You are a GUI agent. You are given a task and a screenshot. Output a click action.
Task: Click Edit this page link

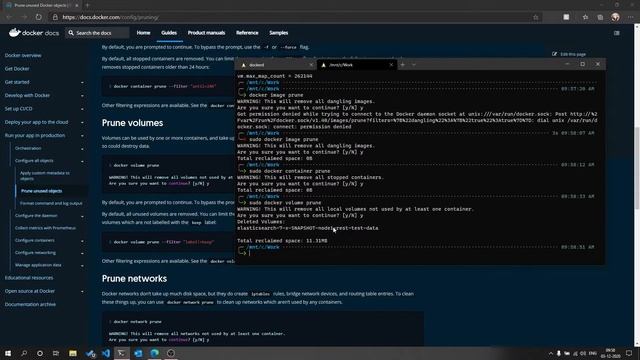click(569, 54)
